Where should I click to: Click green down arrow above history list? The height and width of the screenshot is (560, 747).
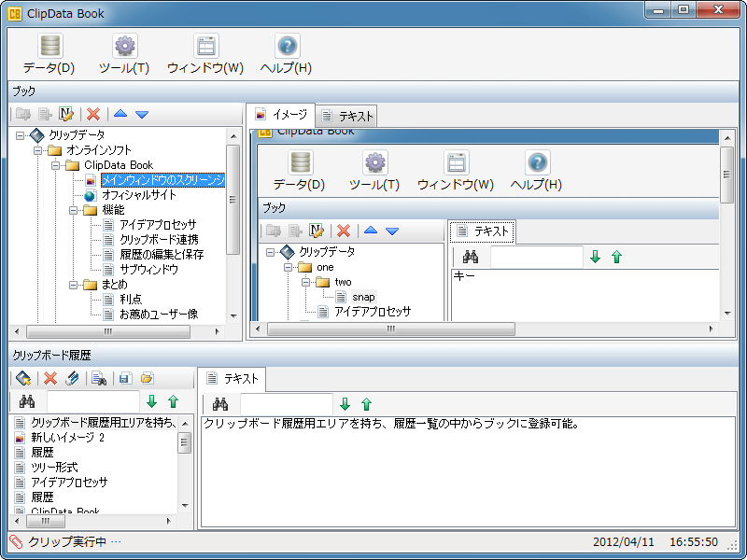point(151,402)
